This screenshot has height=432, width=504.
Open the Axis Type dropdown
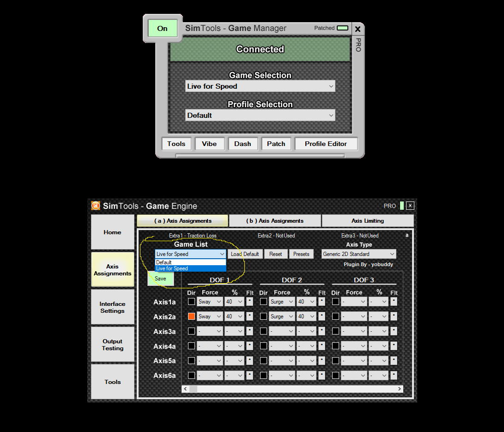[x=359, y=254]
